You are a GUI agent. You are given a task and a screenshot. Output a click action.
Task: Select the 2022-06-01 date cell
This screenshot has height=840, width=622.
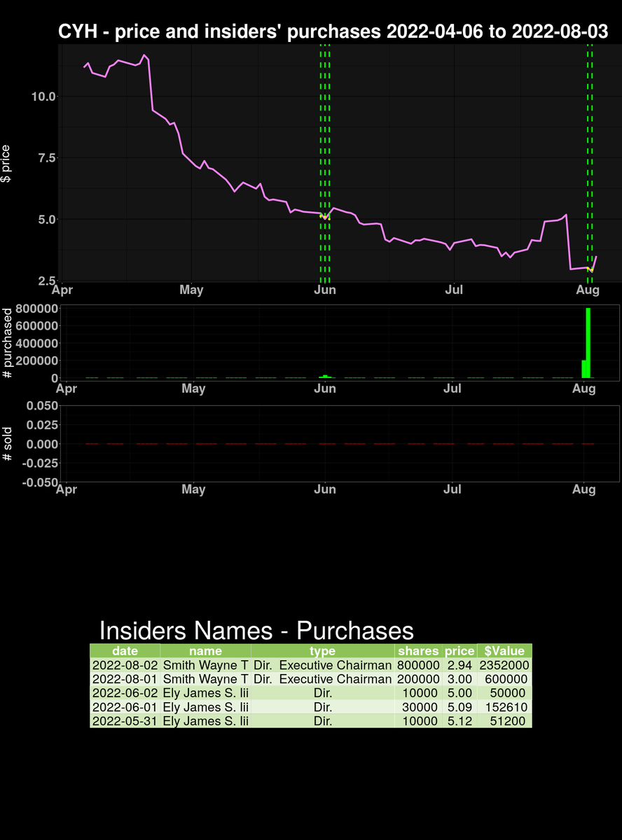tap(125, 706)
